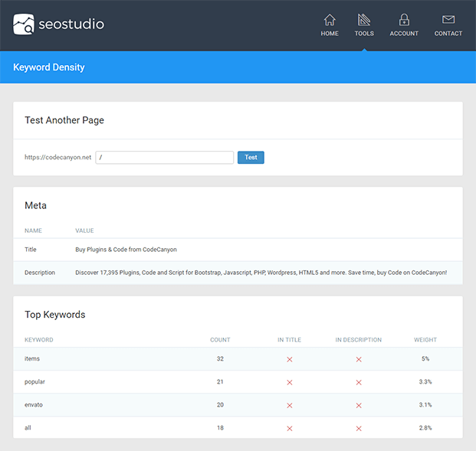The height and width of the screenshot is (451, 476).
Task: Click the count value 21
Action: (220, 381)
